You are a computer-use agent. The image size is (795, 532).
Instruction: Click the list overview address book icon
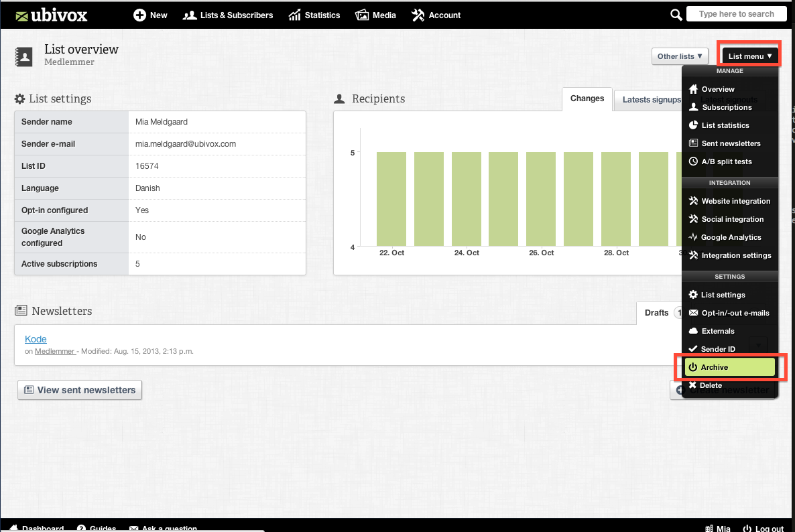point(24,57)
